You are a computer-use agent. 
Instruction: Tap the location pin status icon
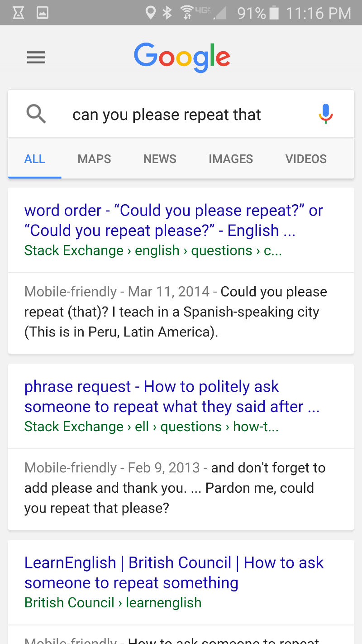(151, 13)
